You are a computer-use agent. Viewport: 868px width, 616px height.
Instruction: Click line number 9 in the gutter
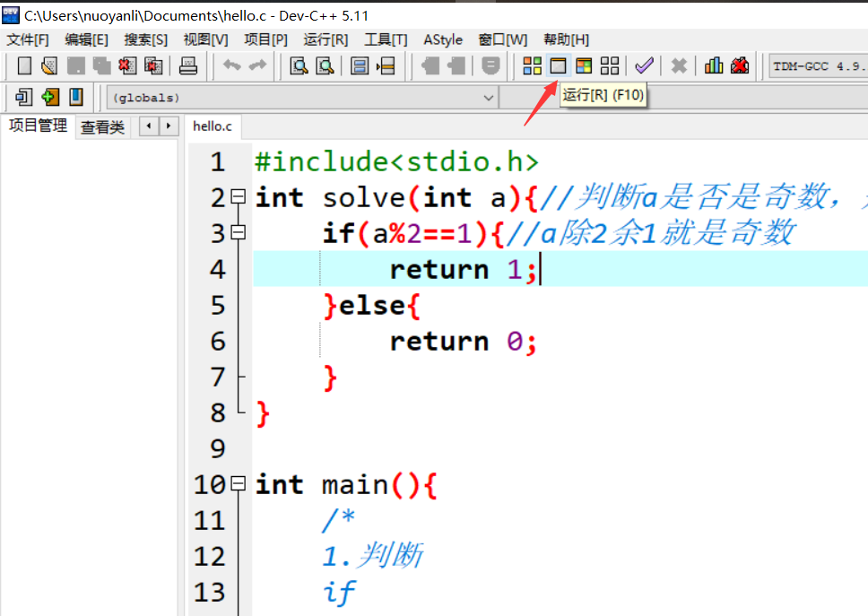tap(218, 448)
